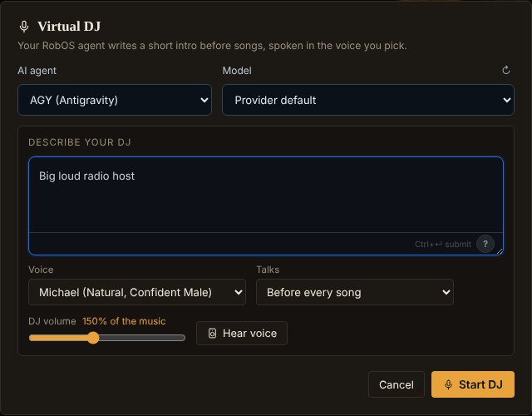
Task: Click the 'Virtual DJ' title
Action: point(69,26)
